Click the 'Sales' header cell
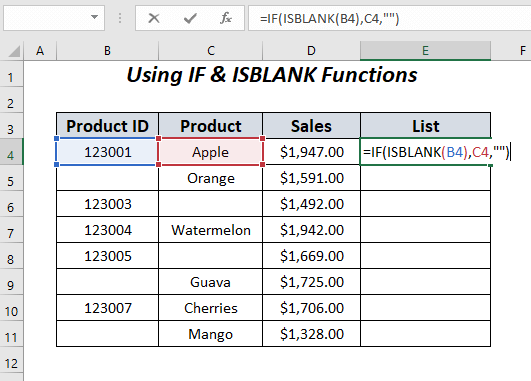This screenshot has height=381, width=531. pyautogui.click(x=311, y=126)
